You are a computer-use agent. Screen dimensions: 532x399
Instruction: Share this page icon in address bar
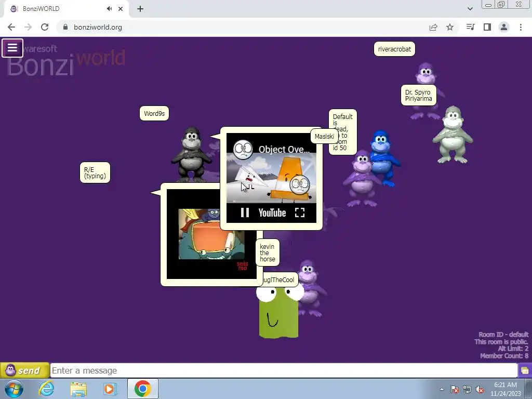point(433,27)
